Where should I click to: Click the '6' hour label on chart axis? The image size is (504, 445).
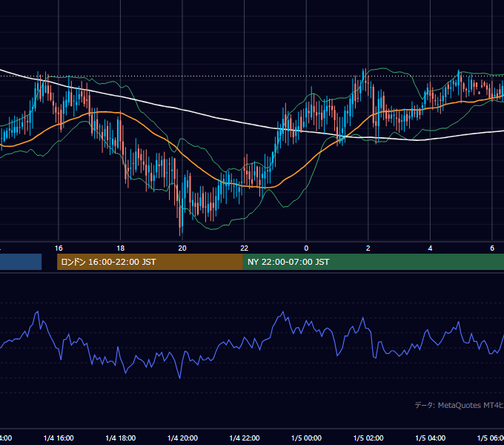point(492,248)
